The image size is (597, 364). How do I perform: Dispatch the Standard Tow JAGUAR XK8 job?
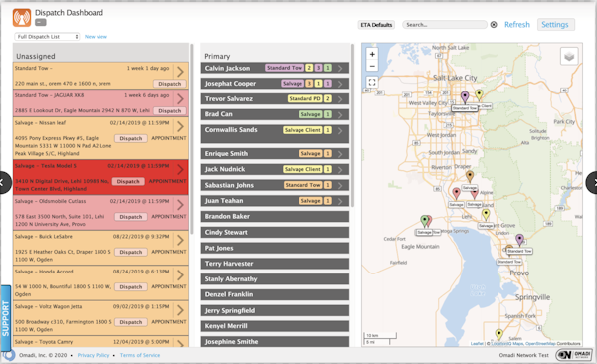tap(170, 110)
